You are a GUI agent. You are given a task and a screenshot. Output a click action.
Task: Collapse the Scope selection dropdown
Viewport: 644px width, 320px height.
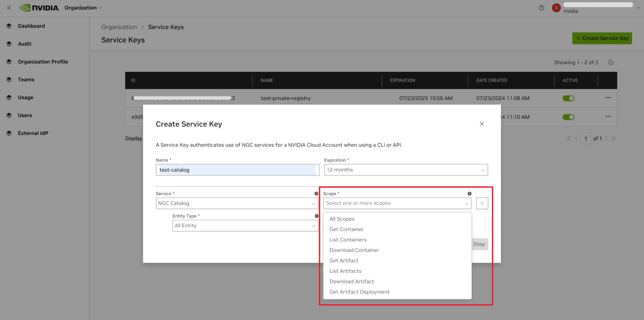tap(397, 203)
